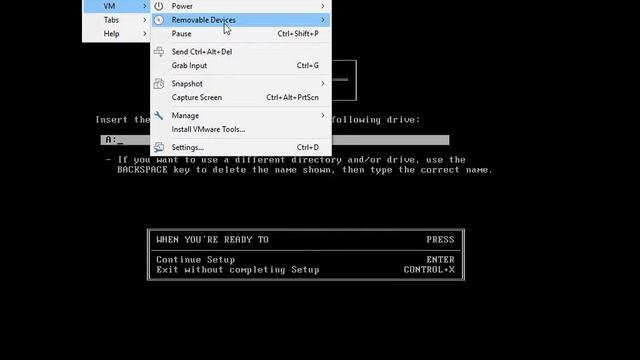The height and width of the screenshot is (360, 640).
Task: Choose Grab Input menu entry
Action: coord(241,66)
